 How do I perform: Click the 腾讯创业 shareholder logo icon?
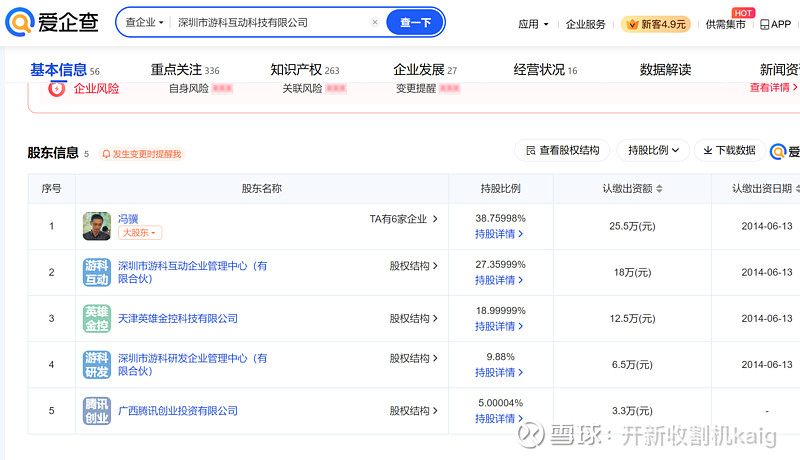point(97,411)
